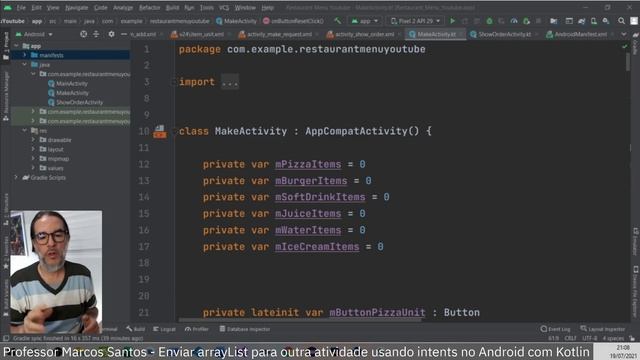The image size is (640, 360).
Task: Open the Project view Android dropdown
Action: [x=34, y=34]
